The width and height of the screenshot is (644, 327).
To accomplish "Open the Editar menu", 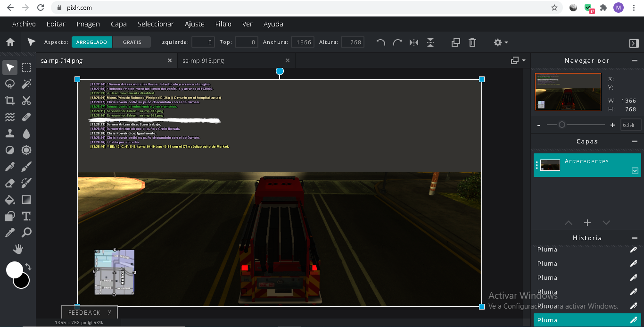I will (56, 24).
